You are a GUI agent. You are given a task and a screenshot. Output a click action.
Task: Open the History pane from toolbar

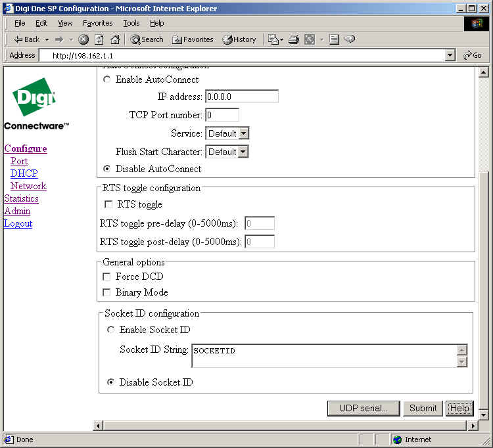click(239, 39)
